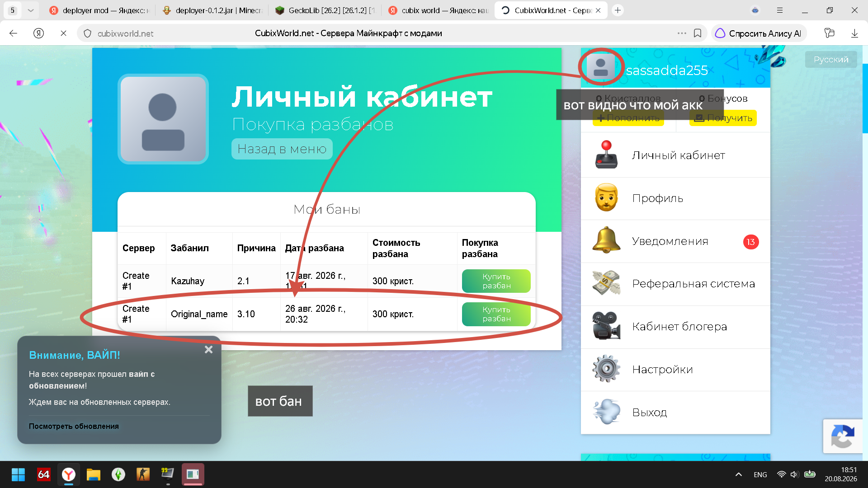
Task: Click the Назад в меню button
Action: [x=282, y=149]
